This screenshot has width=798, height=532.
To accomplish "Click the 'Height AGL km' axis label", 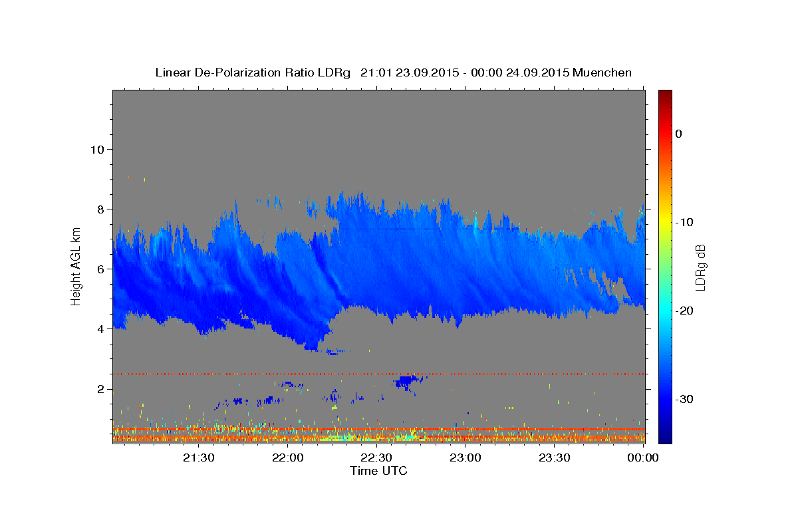I will click(76, 267).
